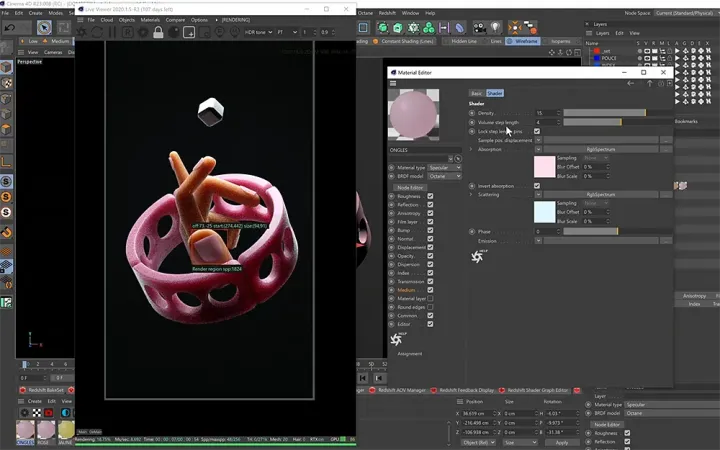
Task: Click the render region icon in Live Viewer
Action: click(189, 32)
